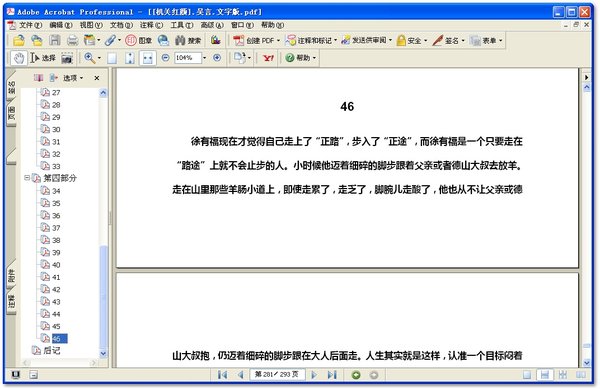This screenshot has height=390, width=600.
Task: Open the zoom percentage dropdown arrow
Action: tap(204, 58)
